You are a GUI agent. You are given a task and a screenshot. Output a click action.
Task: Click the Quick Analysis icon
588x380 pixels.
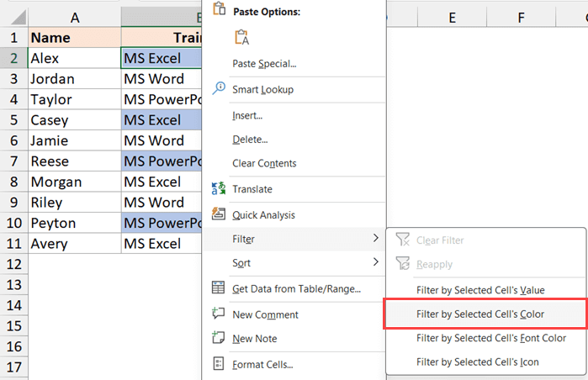(219, 214)
